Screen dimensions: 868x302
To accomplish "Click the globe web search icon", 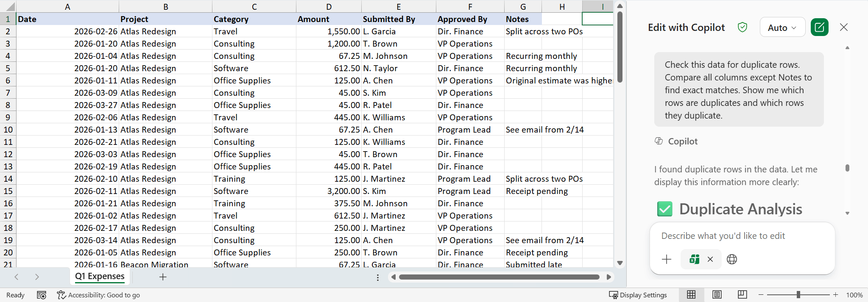I will coord(732,259).
